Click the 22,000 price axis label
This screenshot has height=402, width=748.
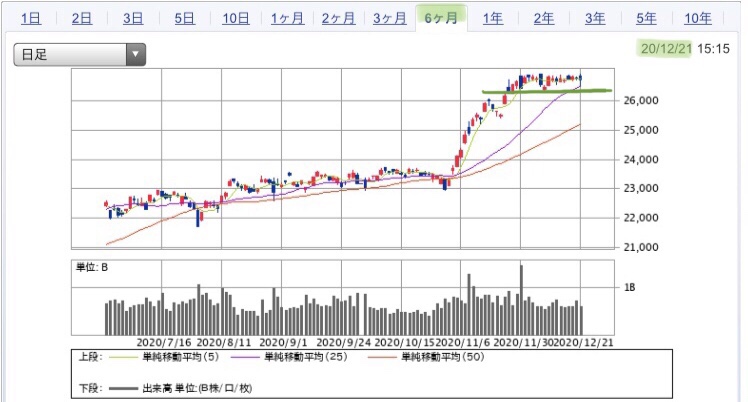click(641, 218)
